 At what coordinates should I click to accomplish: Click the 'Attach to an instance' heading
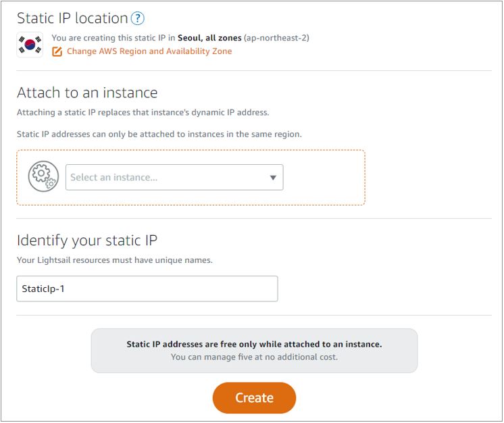(87, 93)
